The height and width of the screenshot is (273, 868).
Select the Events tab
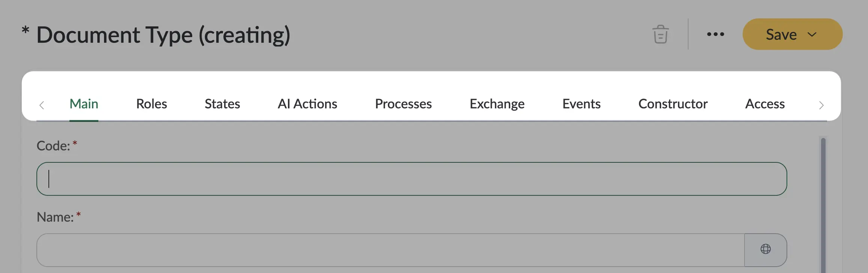coord(582,104)
